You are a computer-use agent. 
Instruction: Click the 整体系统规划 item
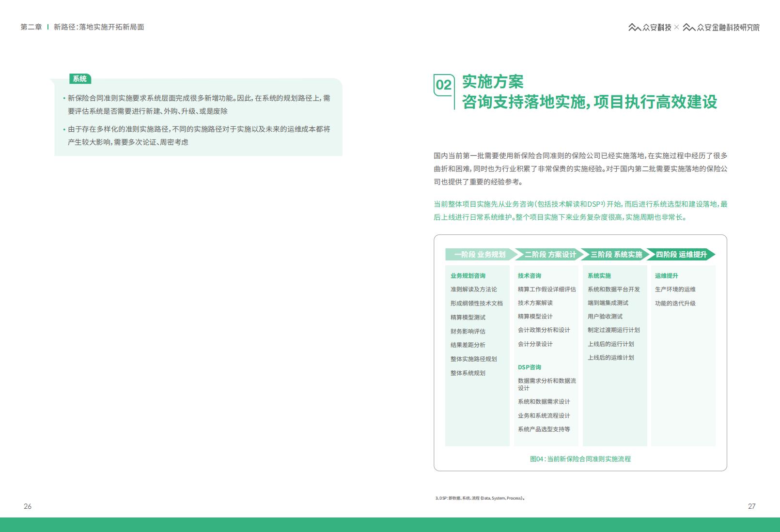[x=468, y=373]
